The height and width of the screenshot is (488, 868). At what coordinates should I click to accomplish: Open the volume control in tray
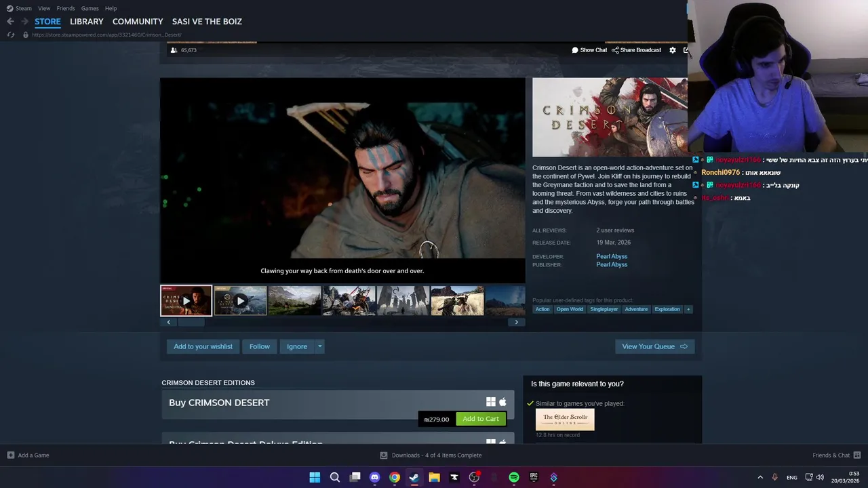820,477
